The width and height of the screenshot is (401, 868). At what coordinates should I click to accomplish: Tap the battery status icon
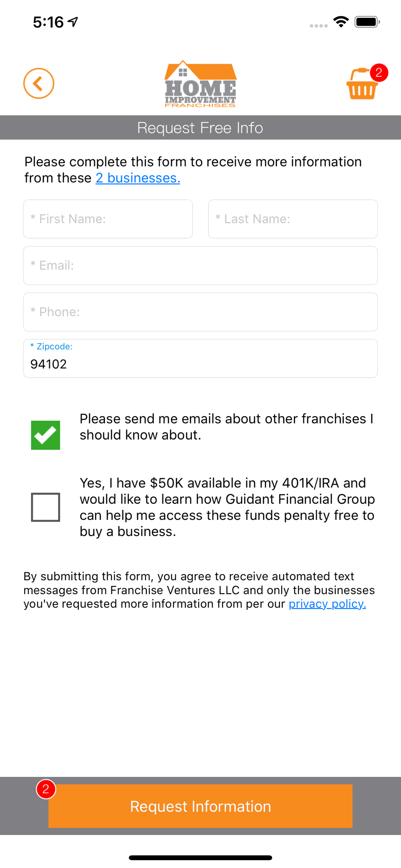[367, 22]
